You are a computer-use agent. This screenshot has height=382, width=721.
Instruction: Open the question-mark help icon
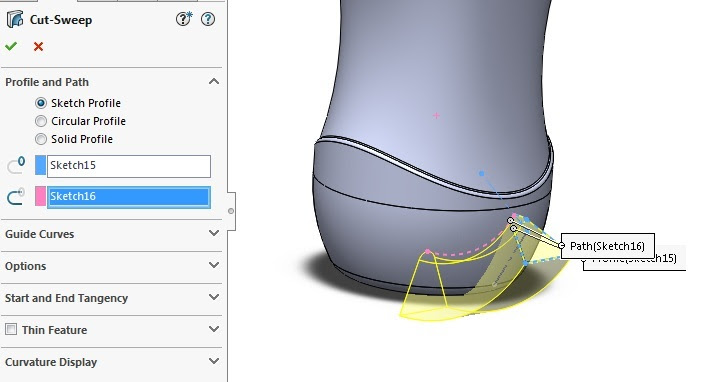pos(208,19)
